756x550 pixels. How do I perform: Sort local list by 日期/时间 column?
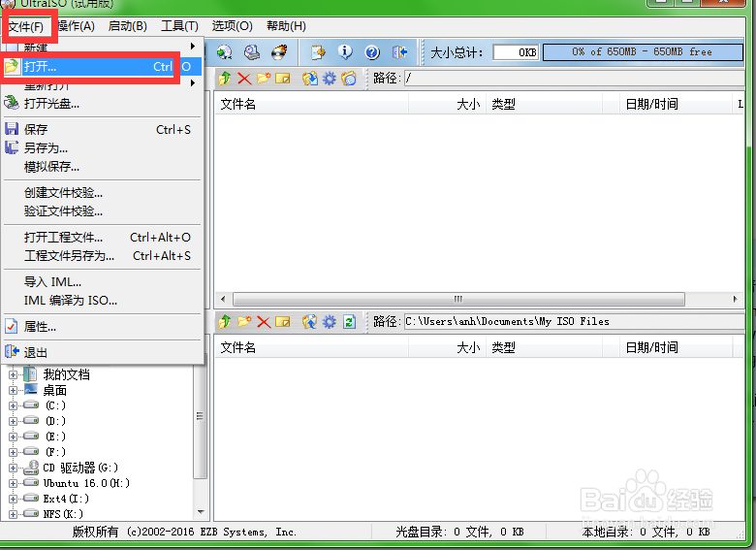click(676, 347)
